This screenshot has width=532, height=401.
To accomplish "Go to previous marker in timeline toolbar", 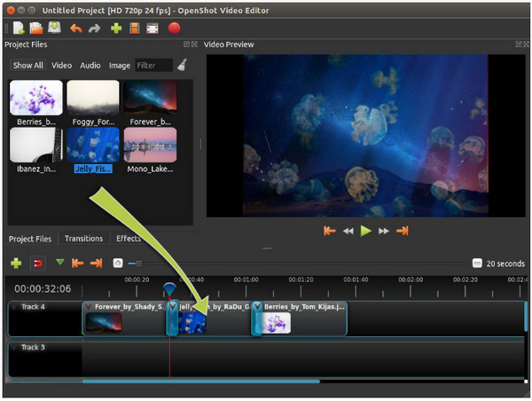I will (78, 263).
